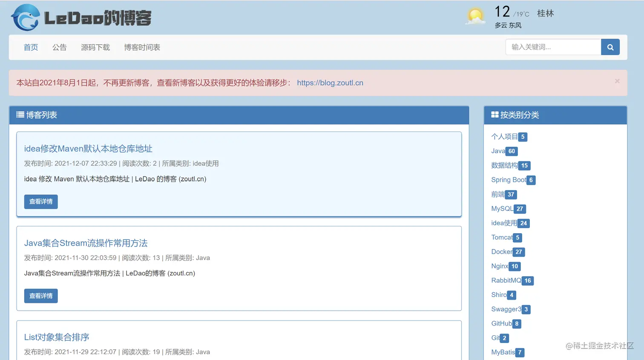Click the LeDao的博客 title text

point(98,18)
